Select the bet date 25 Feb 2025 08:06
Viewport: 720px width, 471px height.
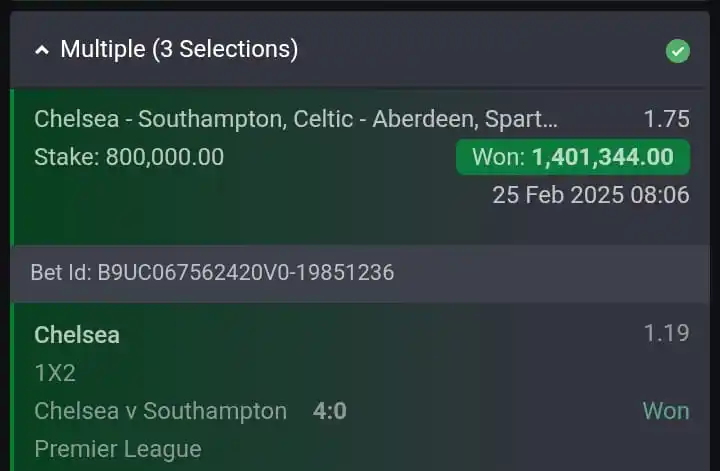click(591, 195)
